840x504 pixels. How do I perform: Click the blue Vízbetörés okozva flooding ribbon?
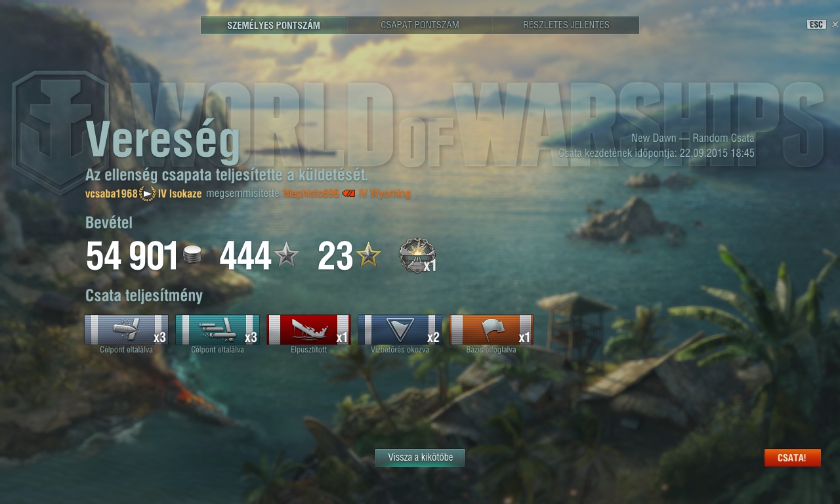[x=400, y=329]
